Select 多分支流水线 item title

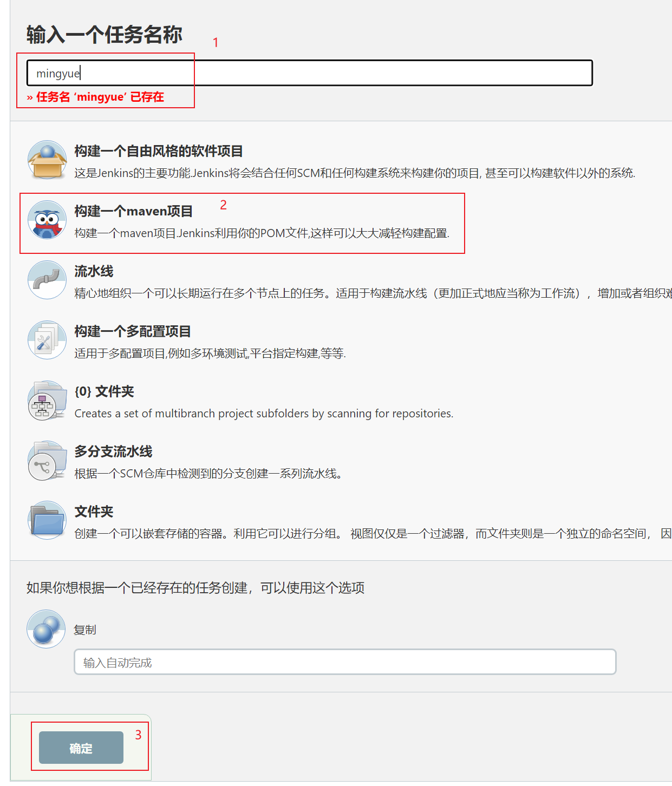pyautogui.click(x=113, y=451)
